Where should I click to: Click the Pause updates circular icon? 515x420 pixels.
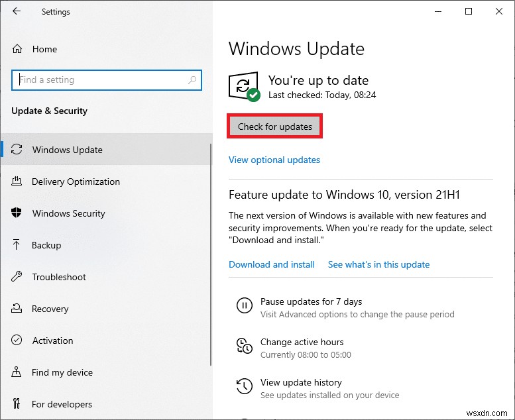point(244,306)
